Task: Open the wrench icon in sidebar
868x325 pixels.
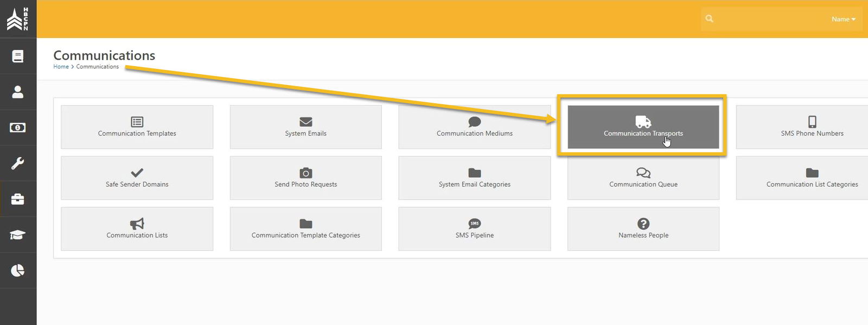Action: click(x=18, y=163)
